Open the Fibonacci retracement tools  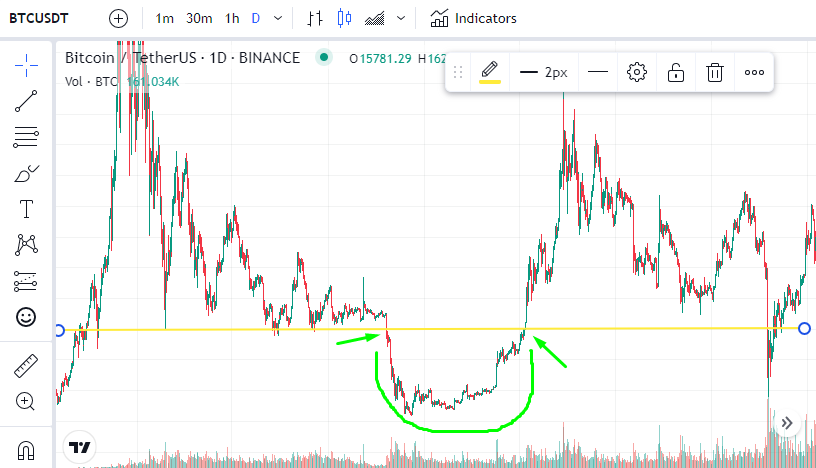(x=26, y=137)
